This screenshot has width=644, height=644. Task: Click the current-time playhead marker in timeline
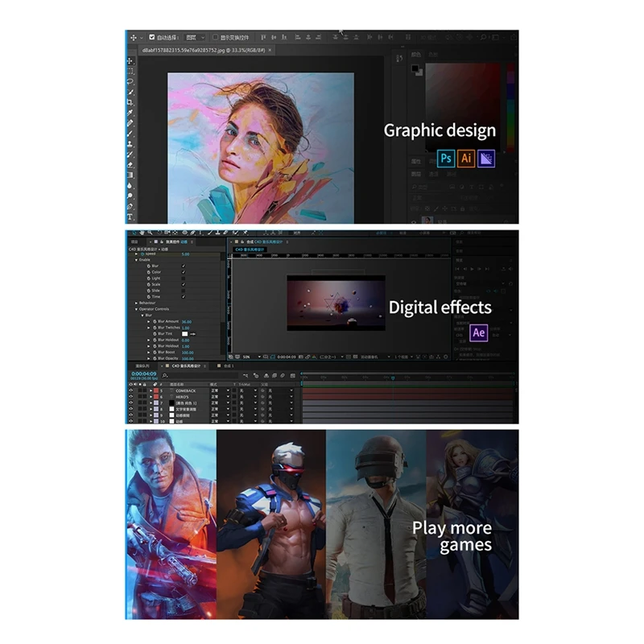[x=393, y=378]
